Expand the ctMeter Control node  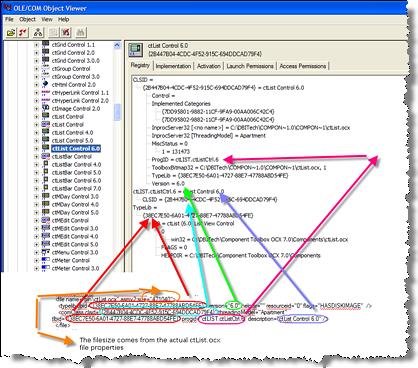(x=36, y=261)
